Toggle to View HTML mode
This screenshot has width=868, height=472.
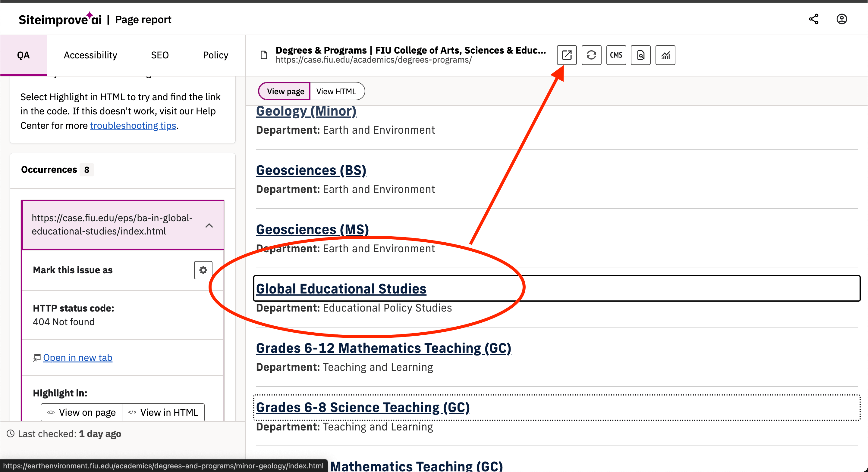(x=336, y=91)
